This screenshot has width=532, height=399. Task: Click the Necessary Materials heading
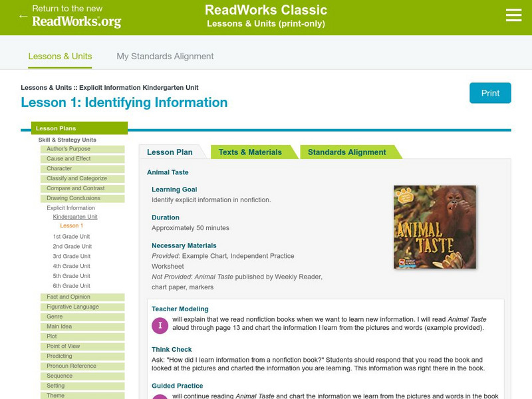[184, 245]
